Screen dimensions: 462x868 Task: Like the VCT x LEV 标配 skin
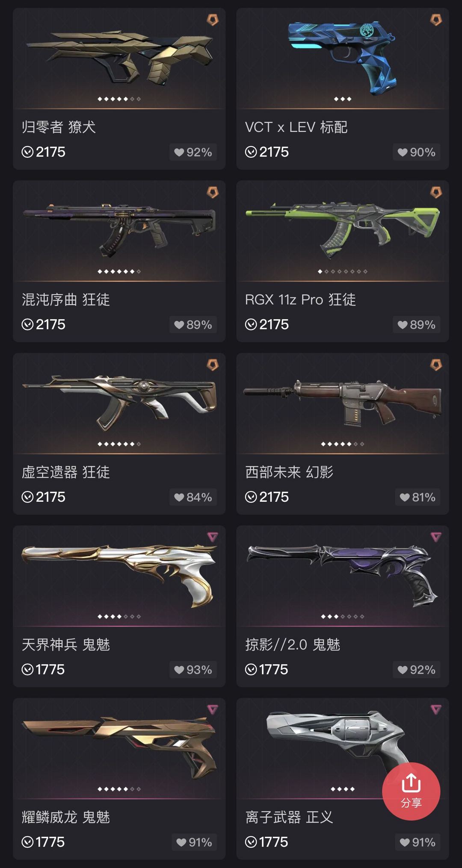416,152
